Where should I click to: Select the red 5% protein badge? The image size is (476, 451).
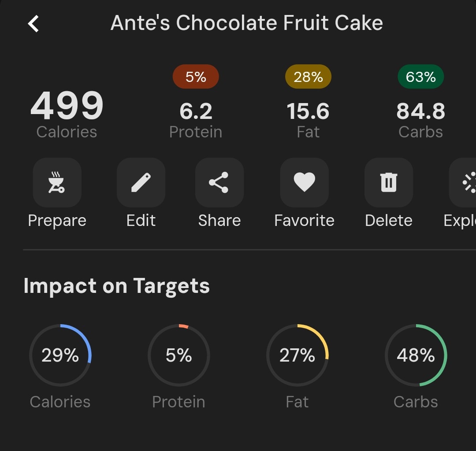[x=196, y=77]
